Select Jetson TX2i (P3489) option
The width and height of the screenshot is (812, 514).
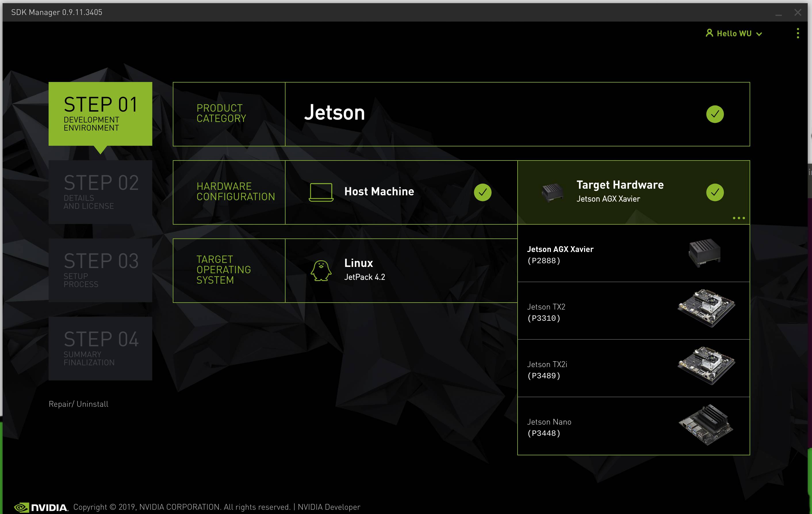coord(634,368)
